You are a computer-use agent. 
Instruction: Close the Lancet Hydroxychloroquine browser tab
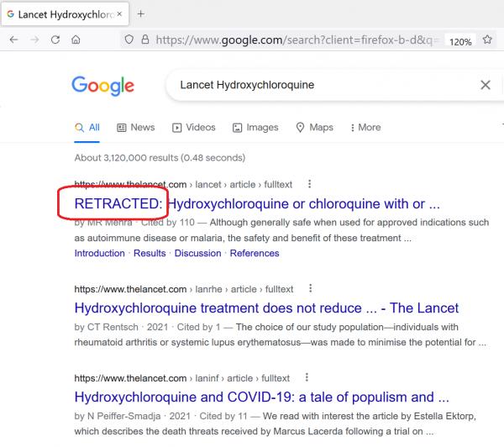[119, 13]
